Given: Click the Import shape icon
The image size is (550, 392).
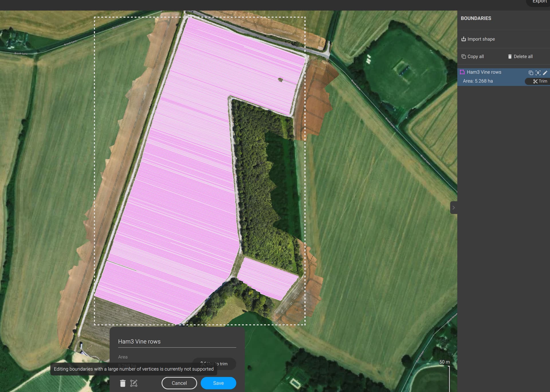Looking at the screenshot, I should tap(463, 39).
